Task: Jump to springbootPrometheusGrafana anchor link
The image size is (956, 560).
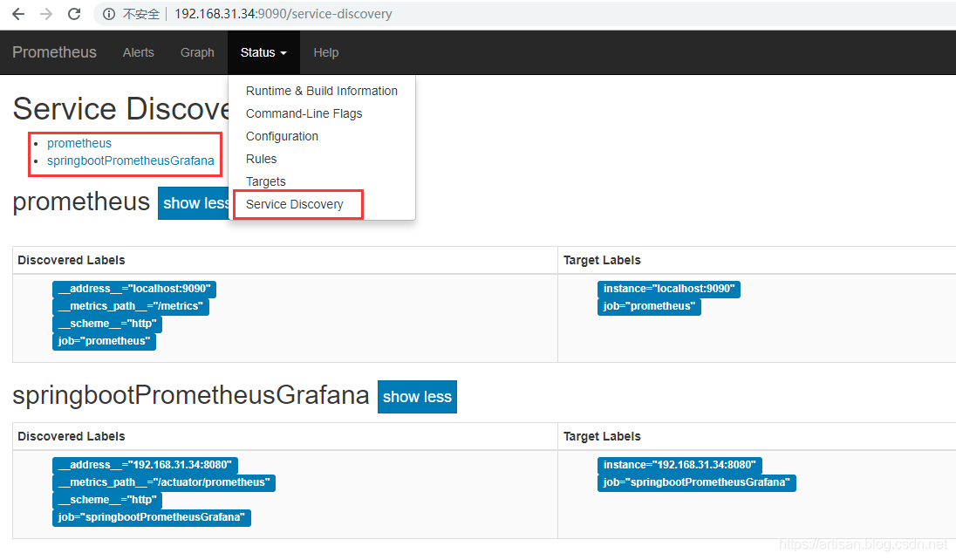Action: pos(130,160)
